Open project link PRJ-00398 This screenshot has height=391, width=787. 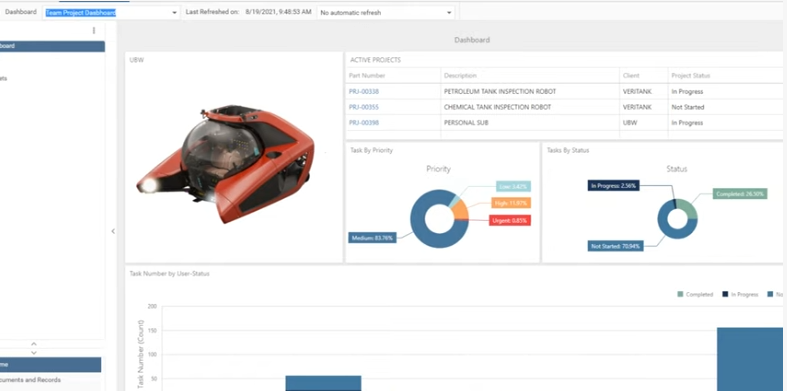pyautogui.click(x=364, y=123)
